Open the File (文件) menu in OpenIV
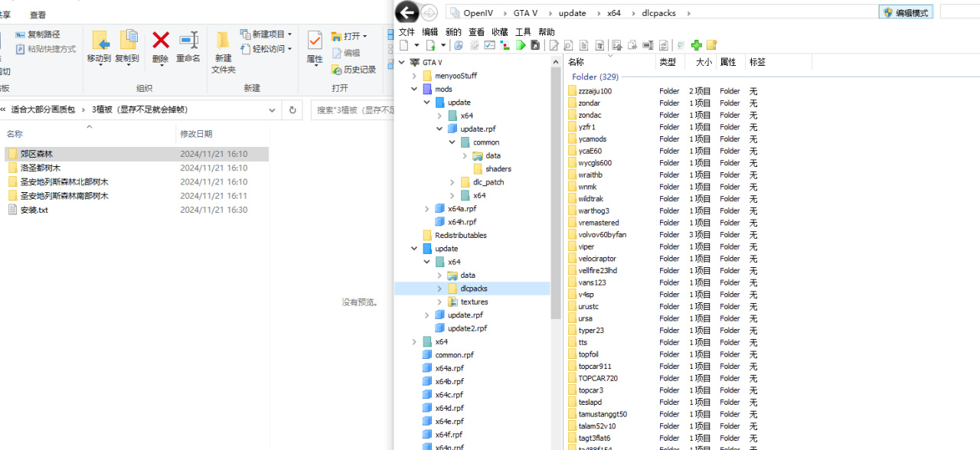980x450 pixels. [407, 31]
